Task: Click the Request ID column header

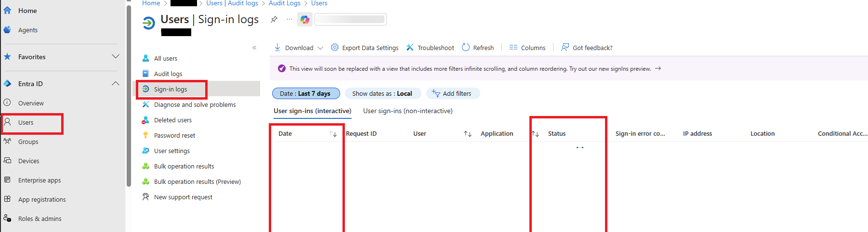Action: coord(361,134)
